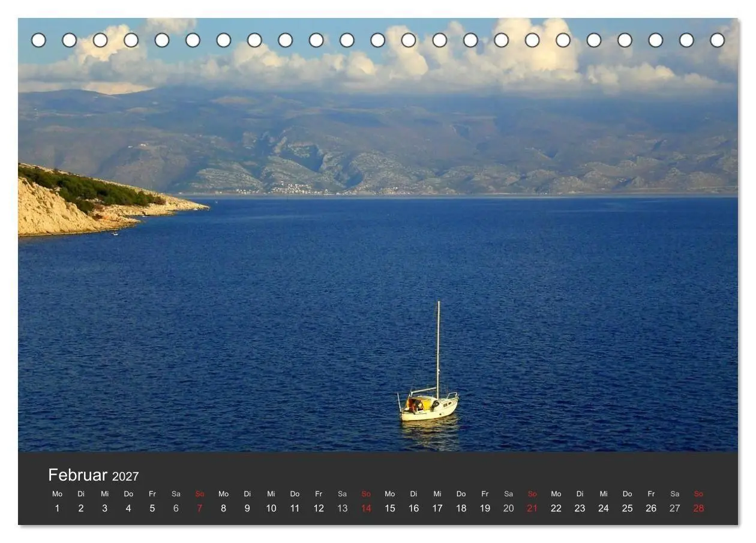This screenshot has height=543, width=756.
Task: Select day 1 in the calendar row
Action: pos(57,508)
